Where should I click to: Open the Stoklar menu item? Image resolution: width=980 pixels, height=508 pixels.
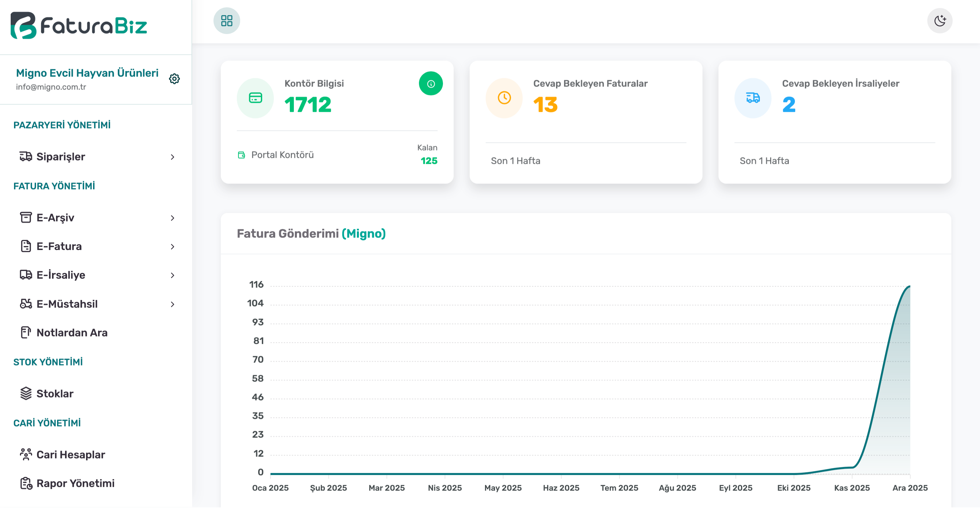(55, 394)
